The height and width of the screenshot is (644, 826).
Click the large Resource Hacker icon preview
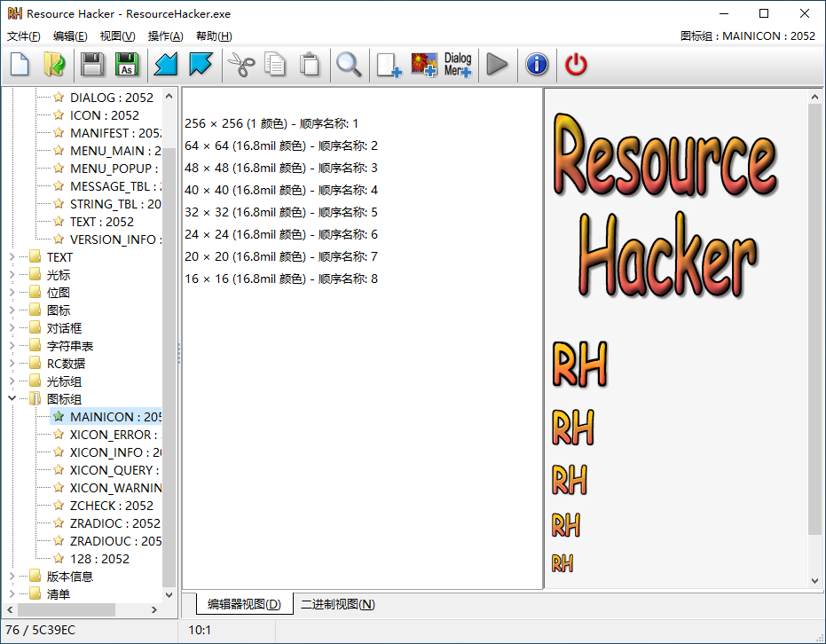tap(665, 206)
